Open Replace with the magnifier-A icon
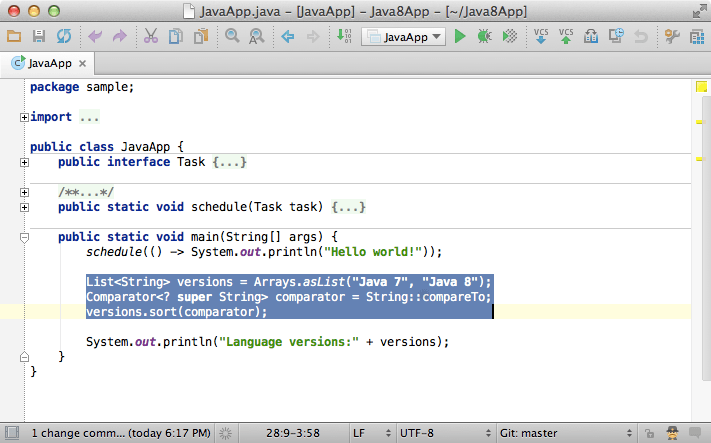 click(x=257, y=36)
